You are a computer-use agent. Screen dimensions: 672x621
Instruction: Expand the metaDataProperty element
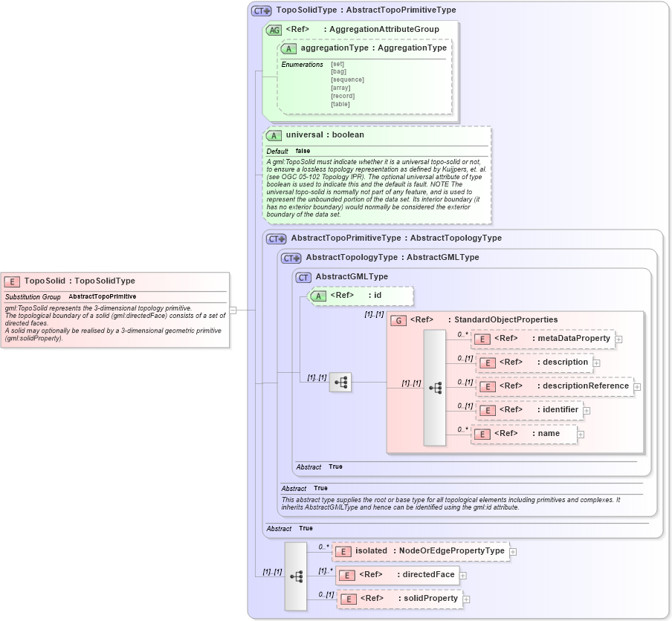coord(618,339)
